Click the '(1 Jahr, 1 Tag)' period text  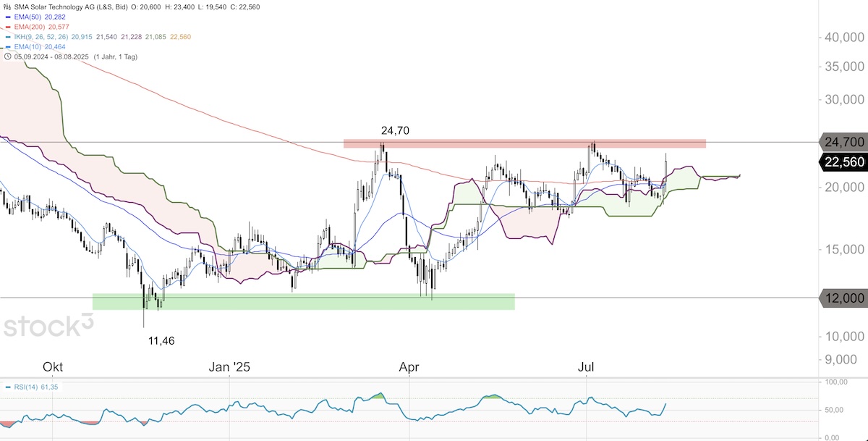point(115,56)
